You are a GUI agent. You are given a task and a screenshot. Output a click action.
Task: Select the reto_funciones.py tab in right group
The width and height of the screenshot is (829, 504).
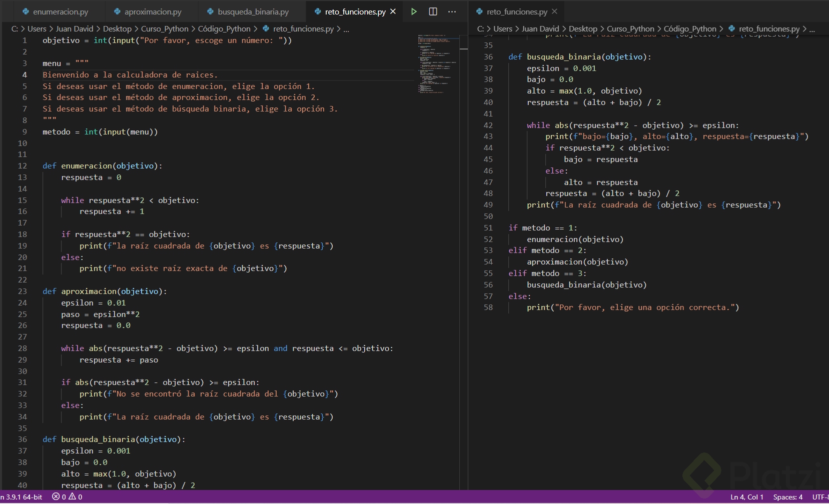point(517,11)
